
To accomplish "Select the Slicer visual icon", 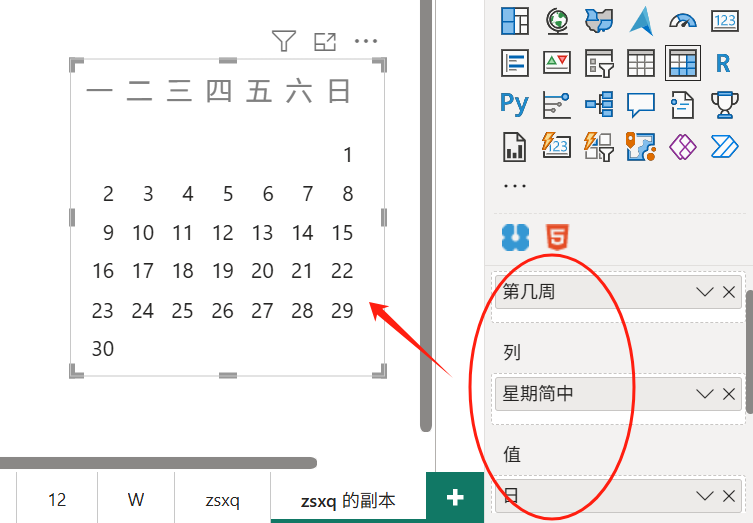I will click(599, 63).
